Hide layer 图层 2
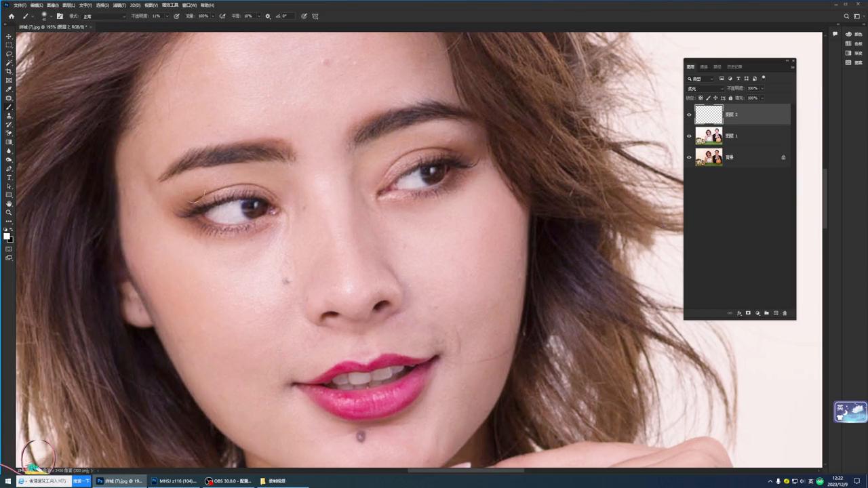 pos(689,115)
